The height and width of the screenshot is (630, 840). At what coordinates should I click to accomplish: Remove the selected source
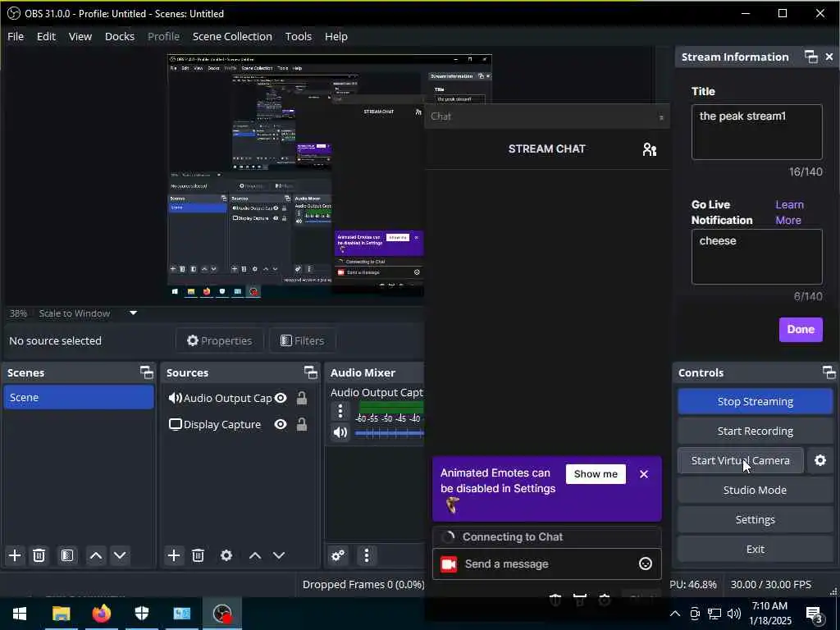click(199, 555)
